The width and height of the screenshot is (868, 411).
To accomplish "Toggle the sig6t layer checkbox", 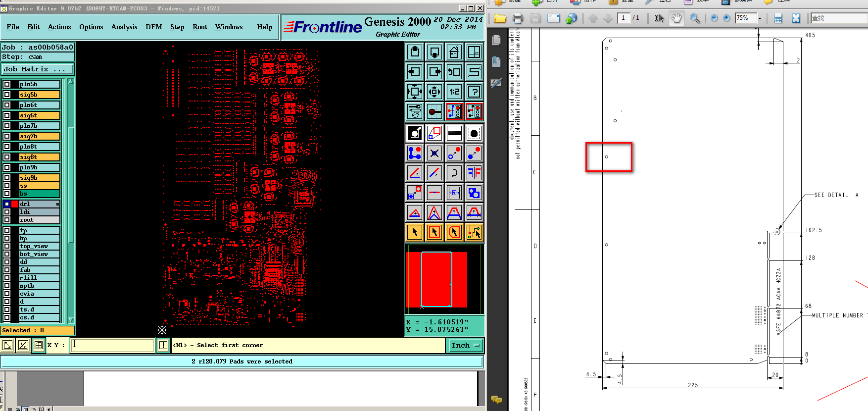I will [7, 115].
